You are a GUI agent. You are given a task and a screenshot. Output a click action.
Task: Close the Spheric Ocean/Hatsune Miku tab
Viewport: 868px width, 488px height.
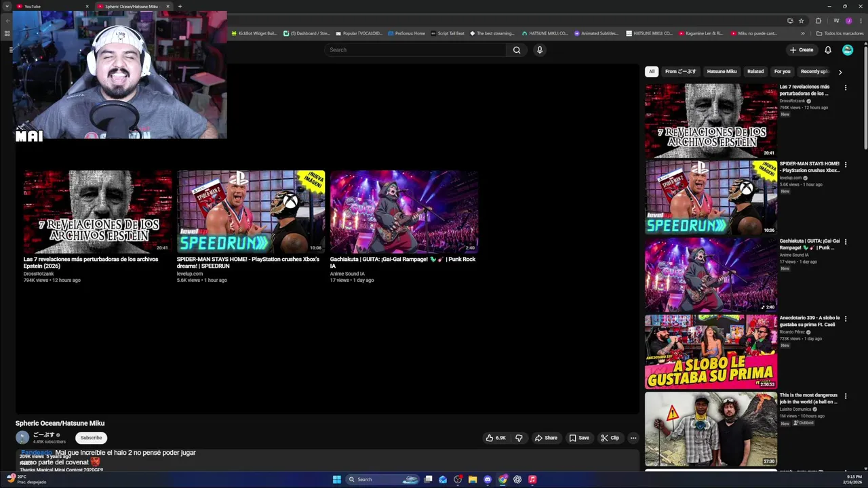point(168,6)
